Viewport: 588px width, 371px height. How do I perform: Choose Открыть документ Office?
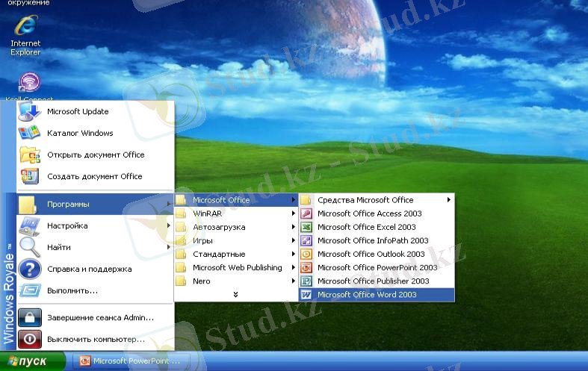point(96,155)
